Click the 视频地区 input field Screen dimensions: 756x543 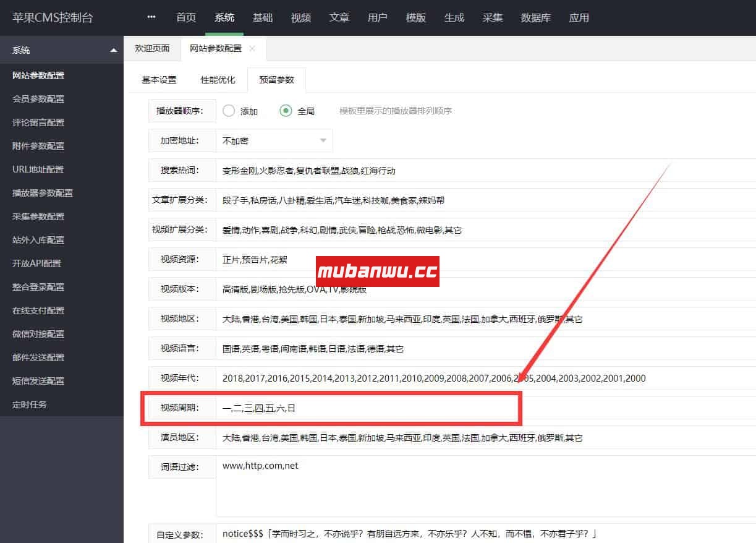pyautogui.click(x=486, y=319)
